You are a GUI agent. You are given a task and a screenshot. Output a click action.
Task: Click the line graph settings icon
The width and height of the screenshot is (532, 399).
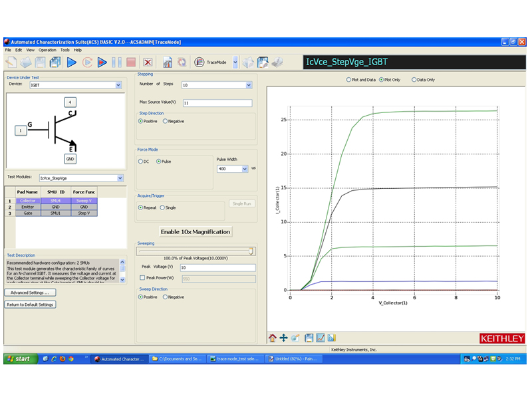point(321,338)
